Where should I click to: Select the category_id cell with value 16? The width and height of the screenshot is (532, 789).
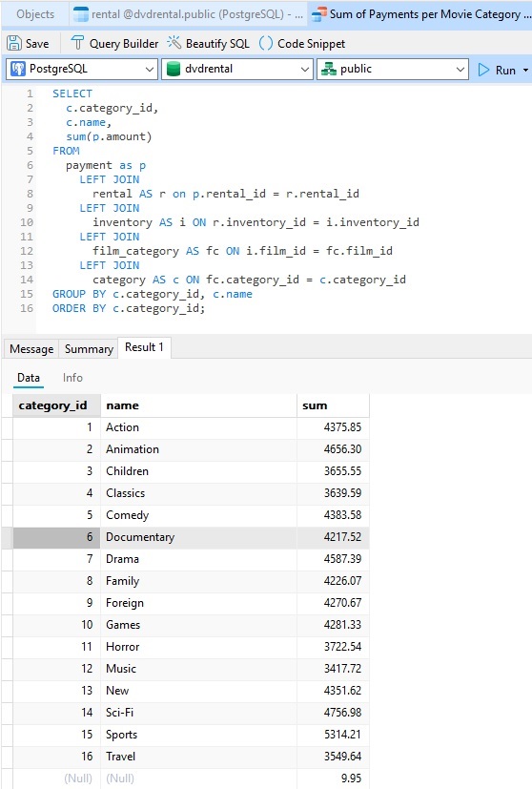pos(57,757)
